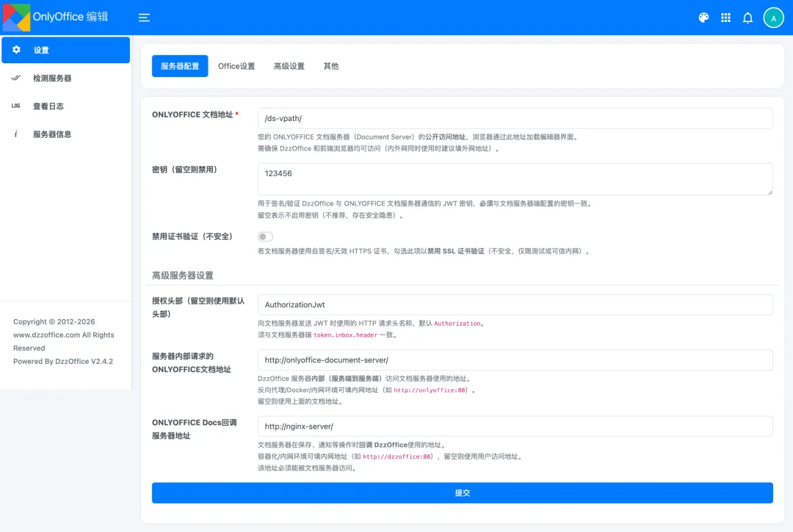Click the 密钥 textarea containing 123456
793x532 pixels.
click(515, 179)
